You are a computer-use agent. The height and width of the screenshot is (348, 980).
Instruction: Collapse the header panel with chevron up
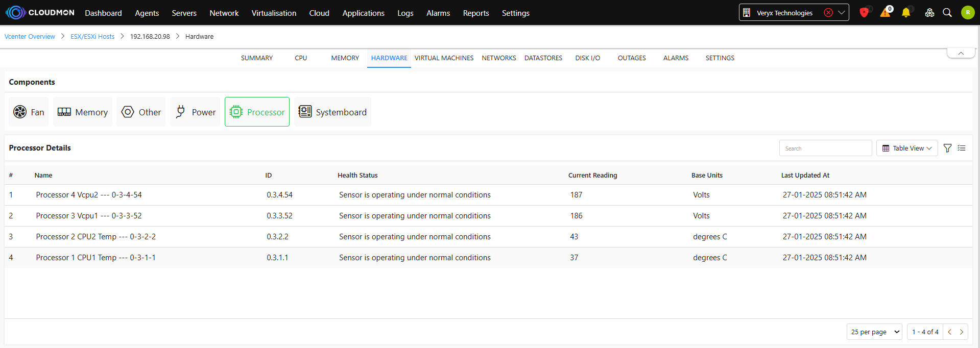[x=961, y=53]
